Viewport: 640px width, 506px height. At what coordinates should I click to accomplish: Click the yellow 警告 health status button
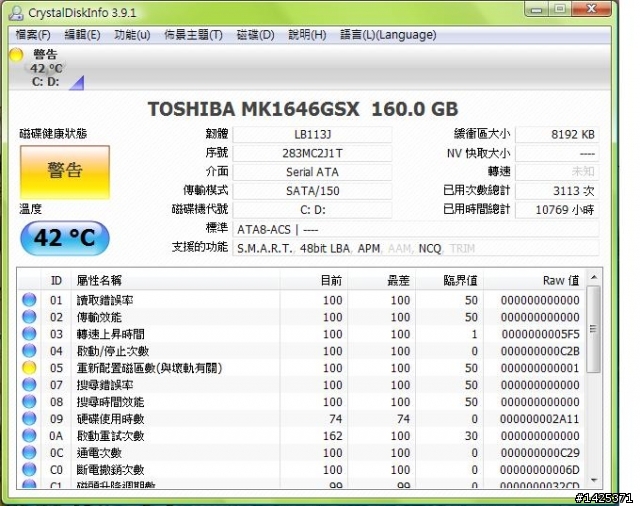pyautogui.click(x=65, y=172)
